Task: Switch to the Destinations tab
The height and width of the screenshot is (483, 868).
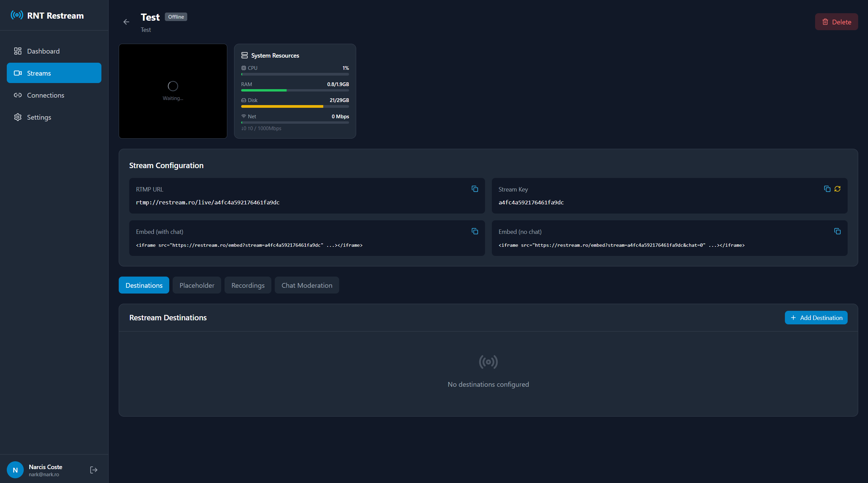Action: click(144, 285)
